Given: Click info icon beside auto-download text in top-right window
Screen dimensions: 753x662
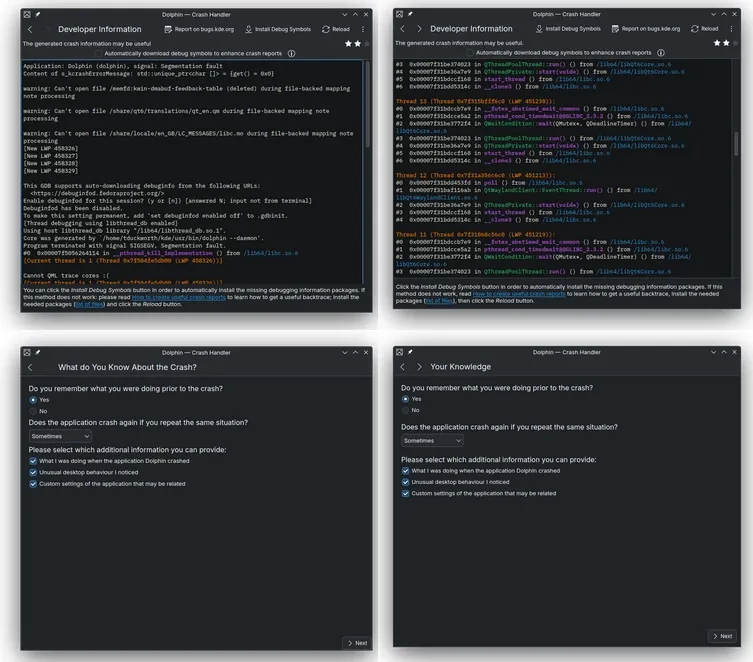Looking at the screenshot, I should pos(663,52).
